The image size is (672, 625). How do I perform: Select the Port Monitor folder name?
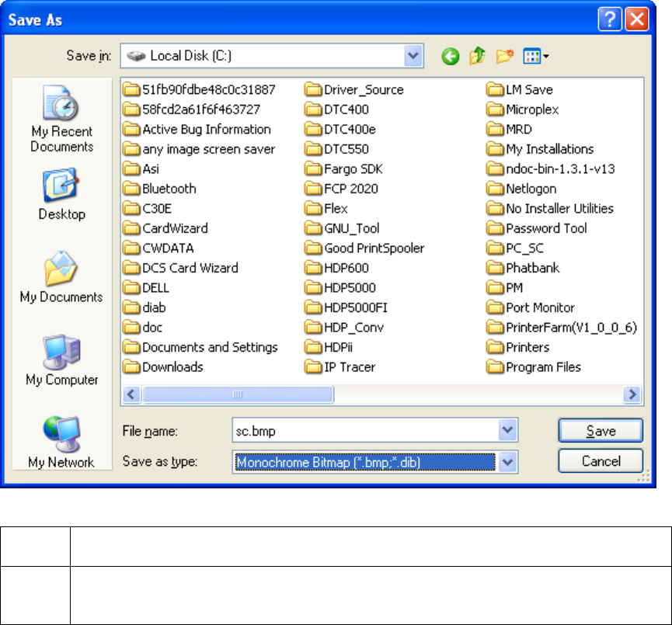541,307
